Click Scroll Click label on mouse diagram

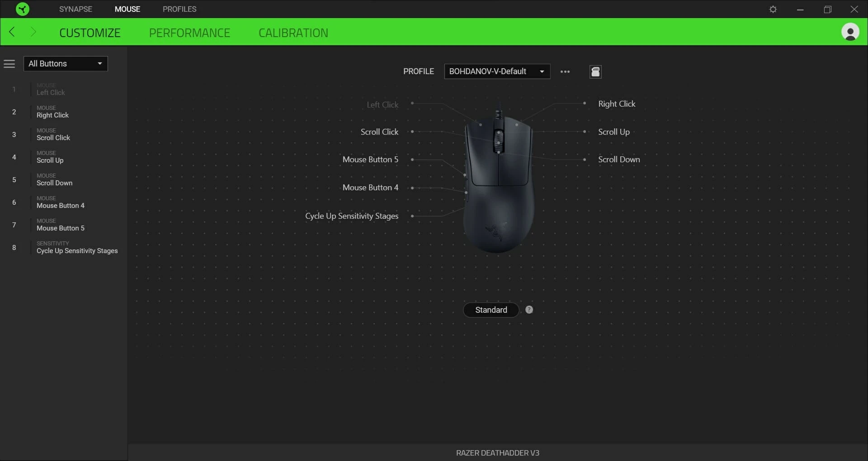coord(379,132)
